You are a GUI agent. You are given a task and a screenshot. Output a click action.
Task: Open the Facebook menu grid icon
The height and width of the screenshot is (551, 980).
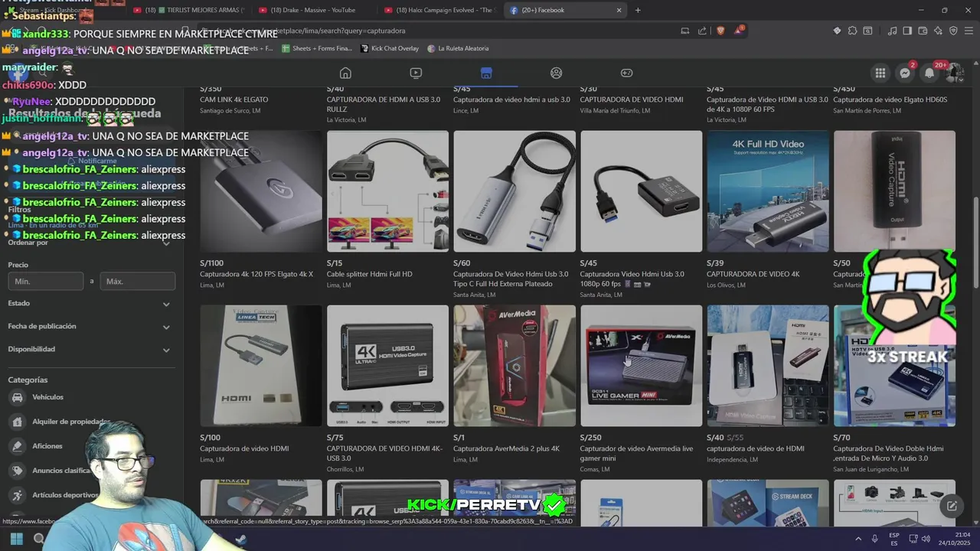click(880, 73)
